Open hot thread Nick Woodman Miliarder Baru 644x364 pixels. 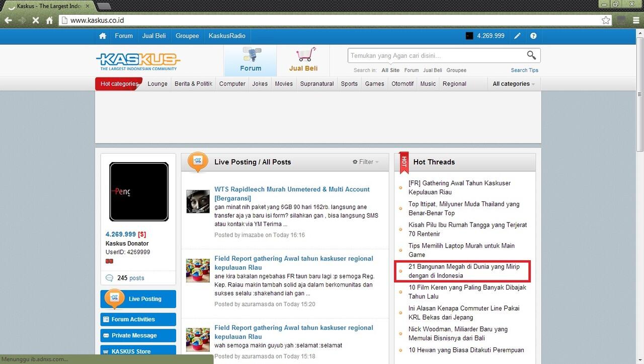pos(458,333)
